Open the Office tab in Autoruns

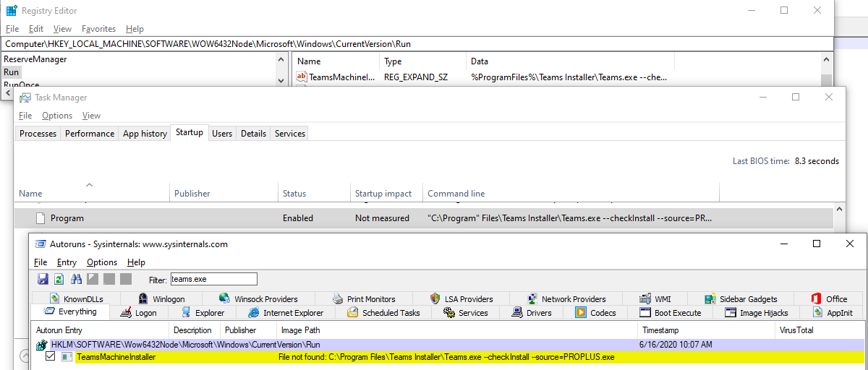[829, 298]
